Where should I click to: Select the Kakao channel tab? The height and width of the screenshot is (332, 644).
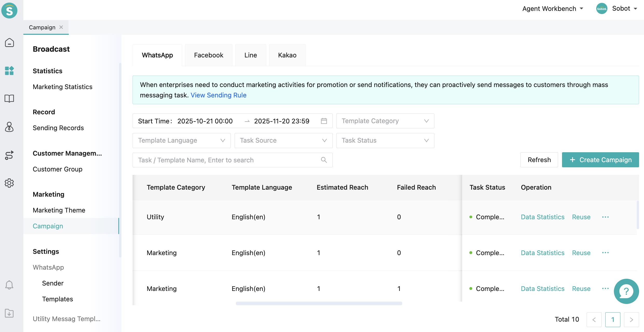click(x=287, y=55)
